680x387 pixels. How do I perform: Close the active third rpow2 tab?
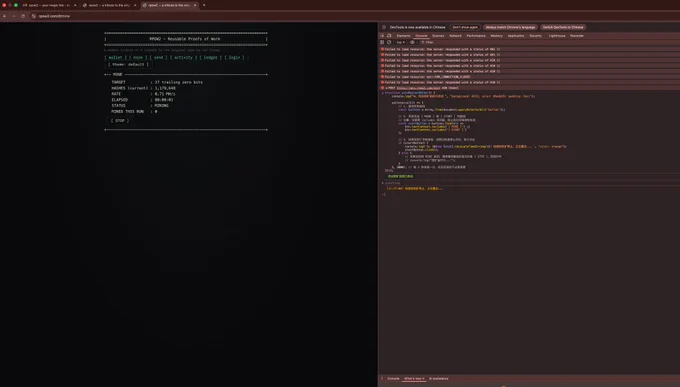coord(195,5)
